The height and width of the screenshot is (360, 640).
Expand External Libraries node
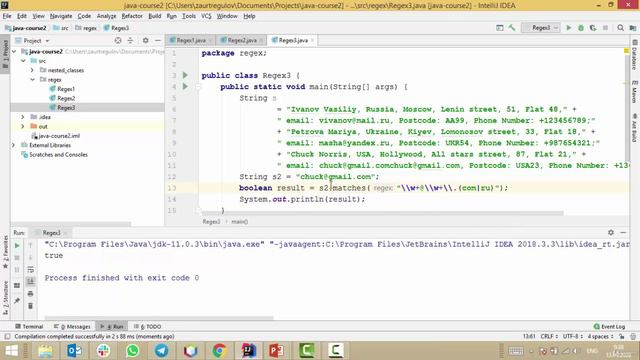(x=14, y=145)
